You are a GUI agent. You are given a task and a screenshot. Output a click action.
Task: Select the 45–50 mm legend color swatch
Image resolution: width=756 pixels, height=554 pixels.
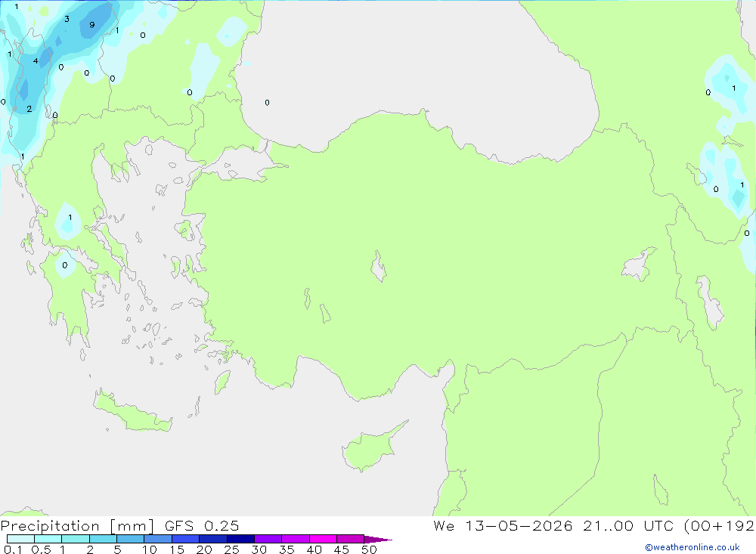tap(351, 539)
